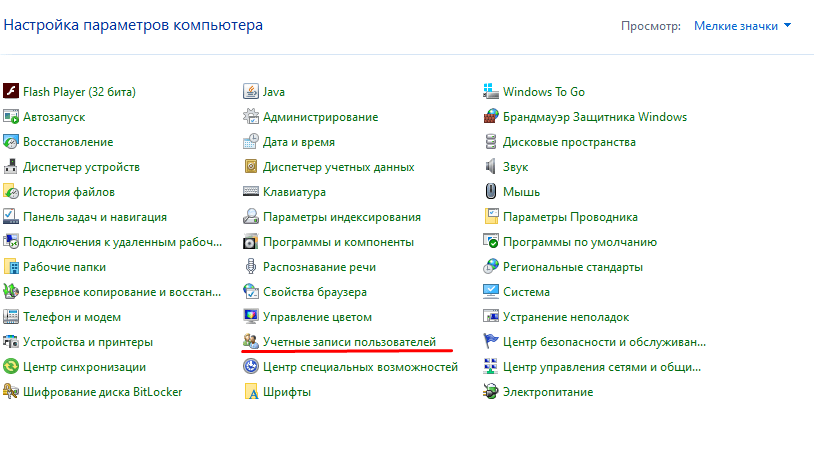The width and height of the screenshot is (814, 466).
Task: Open Центр управления сетями link
Action: 604,367
